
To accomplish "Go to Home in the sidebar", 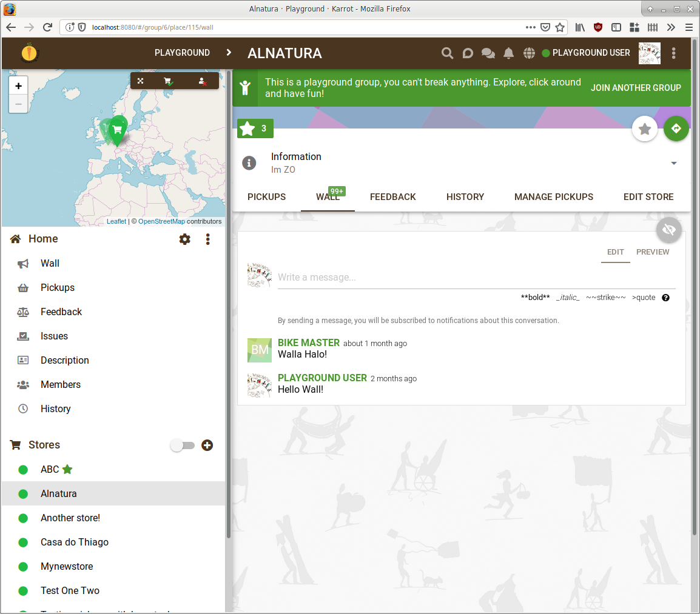I will [43, 239].
